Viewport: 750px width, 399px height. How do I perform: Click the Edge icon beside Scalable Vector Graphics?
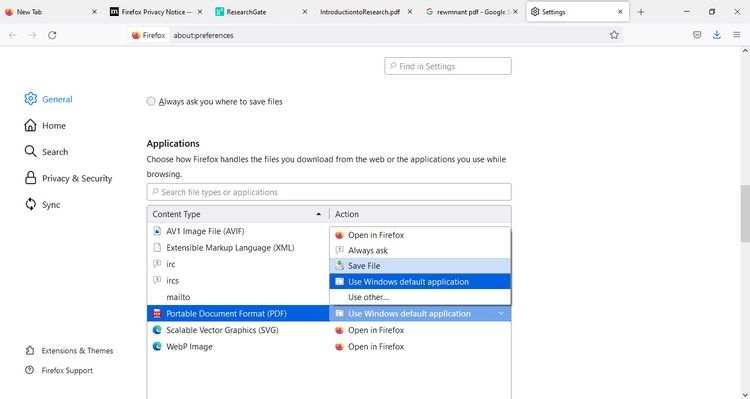pyautogui.click(x=157, y=330)
